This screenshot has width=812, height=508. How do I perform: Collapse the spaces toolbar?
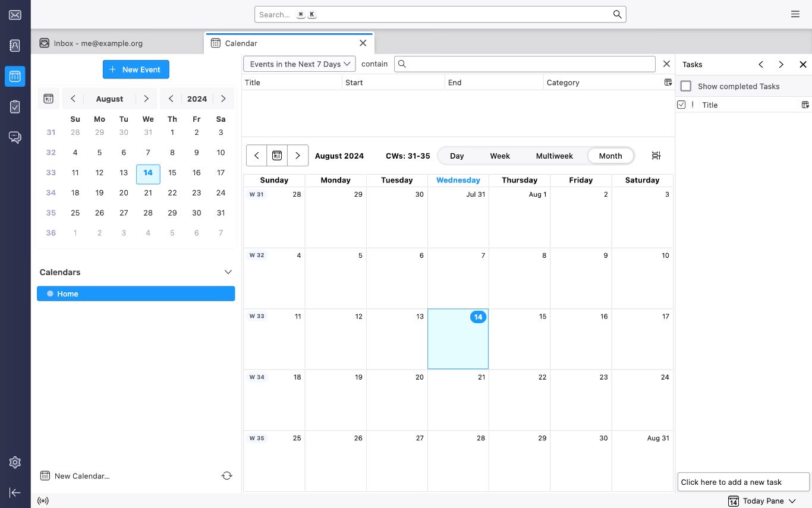point(15,493)
